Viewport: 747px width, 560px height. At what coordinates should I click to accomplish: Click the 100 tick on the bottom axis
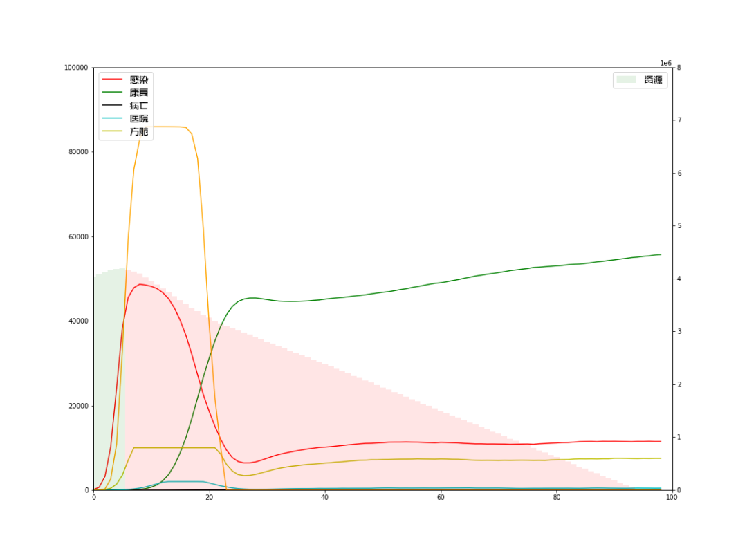pos(672,498)
